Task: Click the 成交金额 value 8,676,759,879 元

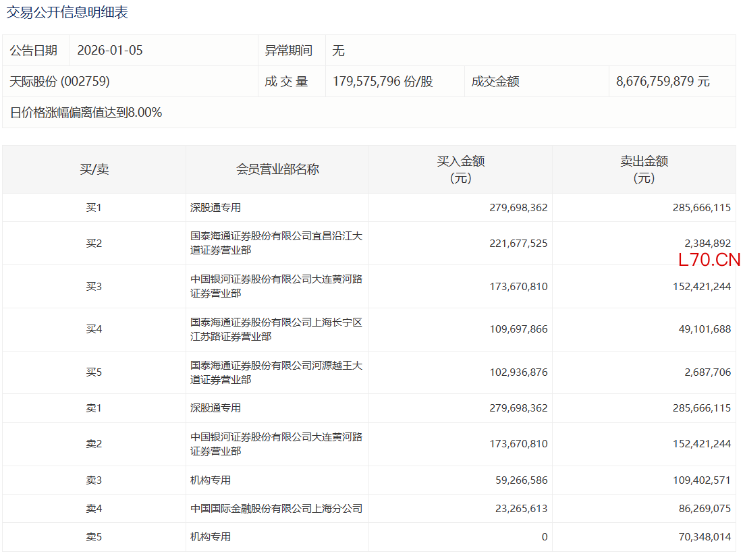Action: pyautogui.click(x=663, y=82)
